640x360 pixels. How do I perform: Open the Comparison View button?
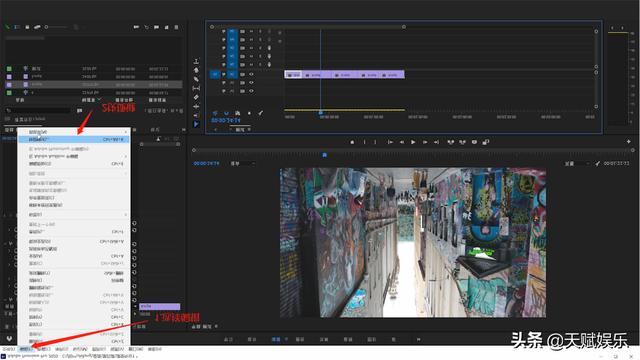pos(486,142)
